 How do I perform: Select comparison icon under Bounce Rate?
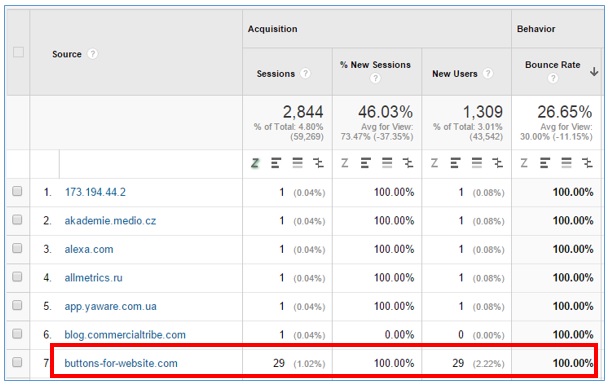coord(587,163)
